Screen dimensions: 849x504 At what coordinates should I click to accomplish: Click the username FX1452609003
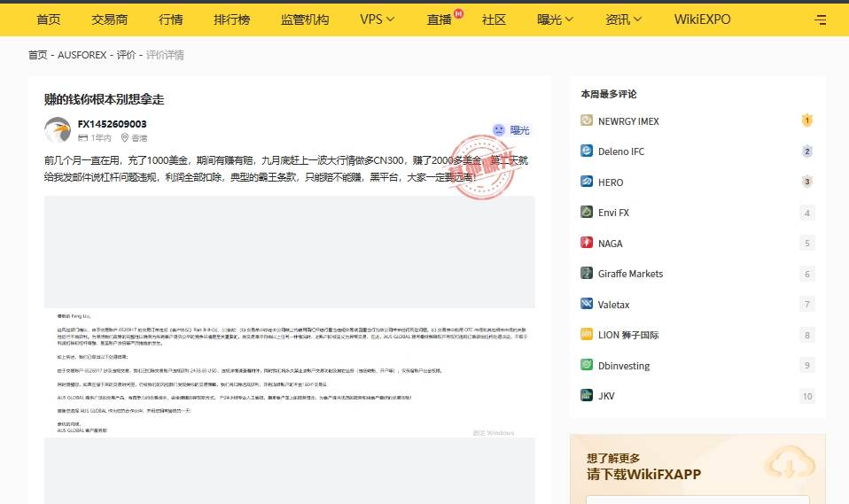(112, 124)
